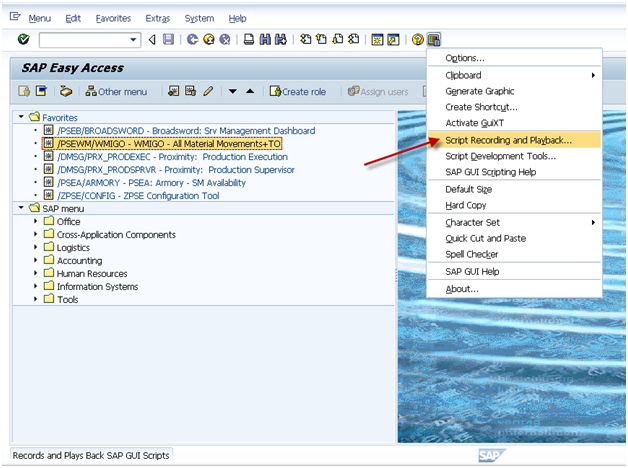This screenshot has height=468, width=628.
Task: Click the green Back arrow icon
Action: [193, 39]
